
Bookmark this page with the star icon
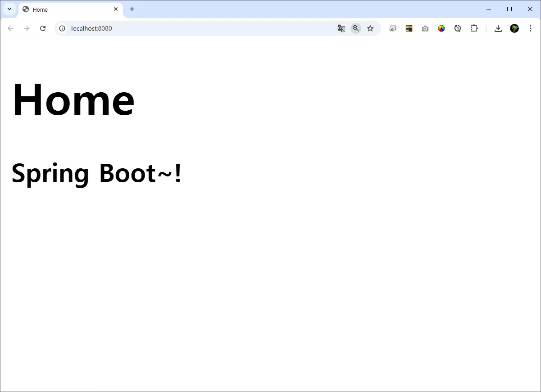coord(370,28)
